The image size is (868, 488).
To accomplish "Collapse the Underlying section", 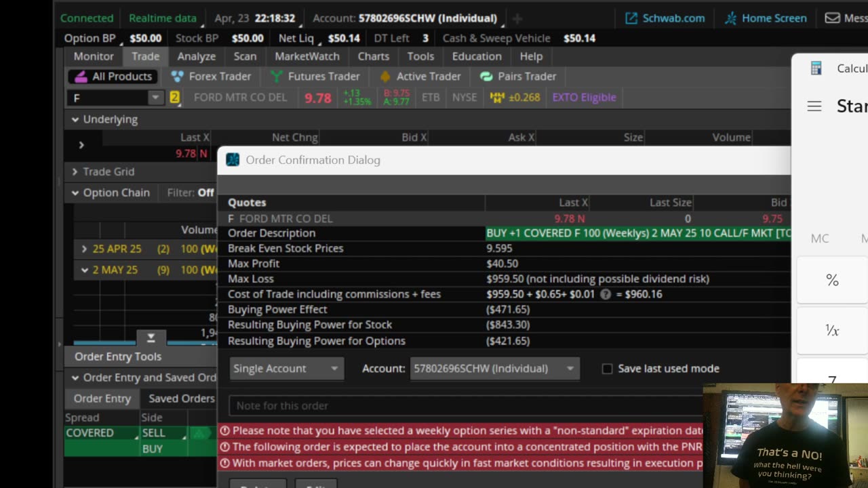I will coord(75,119).
